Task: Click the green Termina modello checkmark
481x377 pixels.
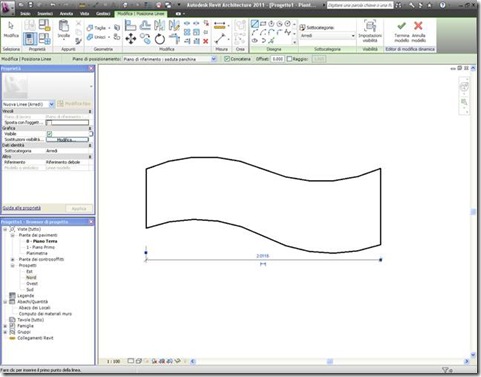Action: click(401, 26)
